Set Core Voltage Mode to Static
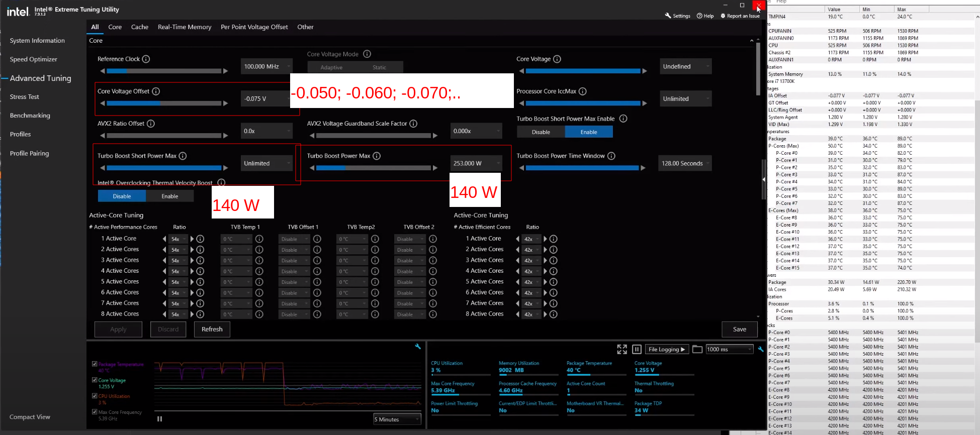Image resolution: width=980 pixels, height=435 pixels. 380,67
